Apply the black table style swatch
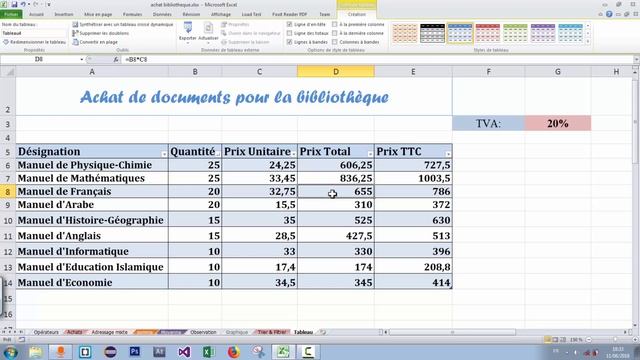Viewport: 640px width, 360px height. click(433, 33)
